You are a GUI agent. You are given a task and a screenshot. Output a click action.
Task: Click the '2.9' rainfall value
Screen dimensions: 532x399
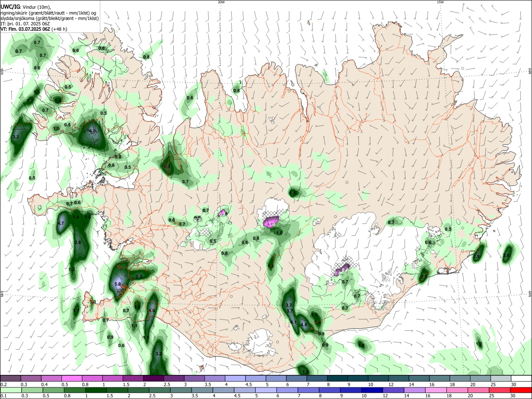476,257
